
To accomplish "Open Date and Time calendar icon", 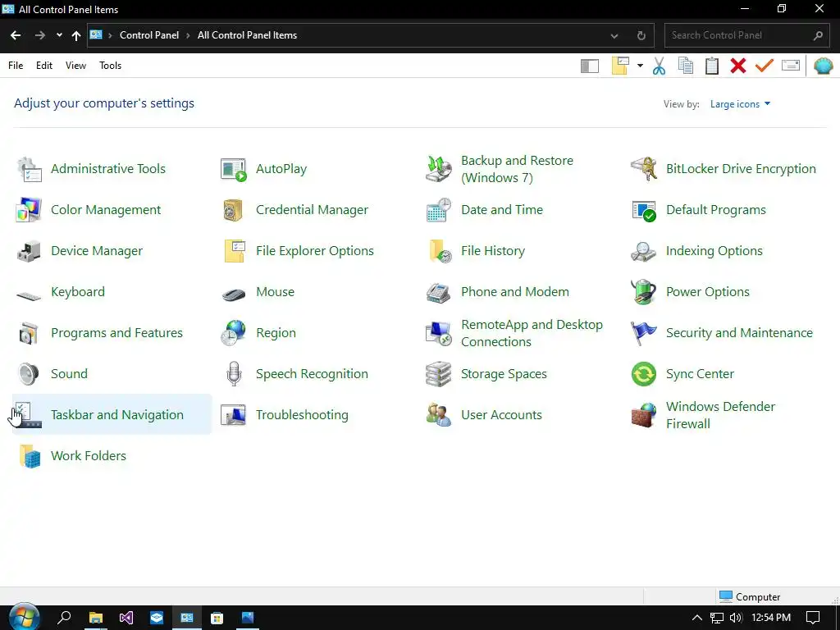I will coord(439,210).
